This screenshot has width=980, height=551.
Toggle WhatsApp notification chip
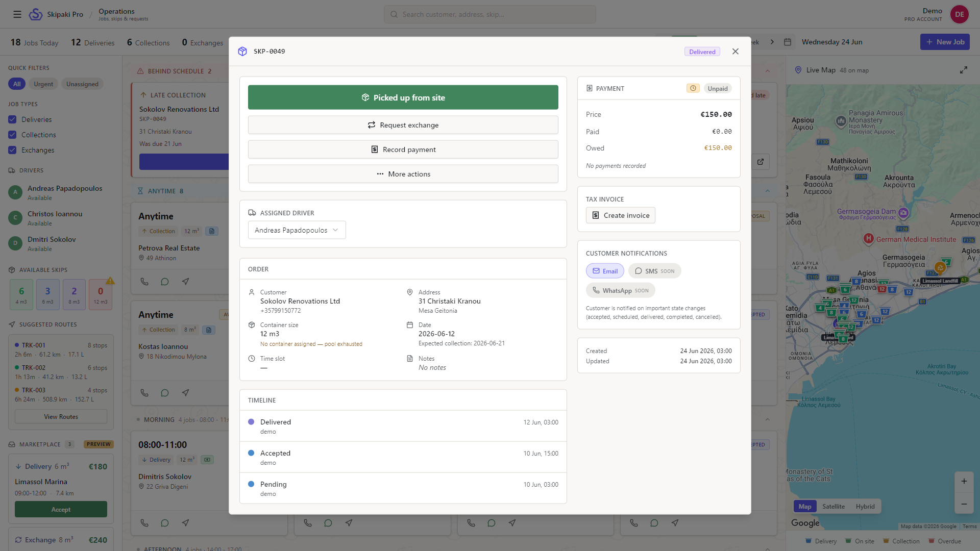point(621,290)
